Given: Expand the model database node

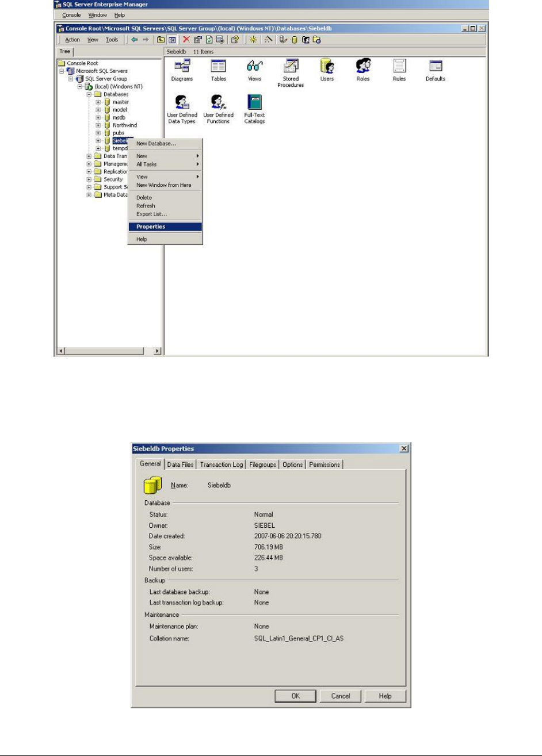Looking at the screenshot, I should pos(98,110).
